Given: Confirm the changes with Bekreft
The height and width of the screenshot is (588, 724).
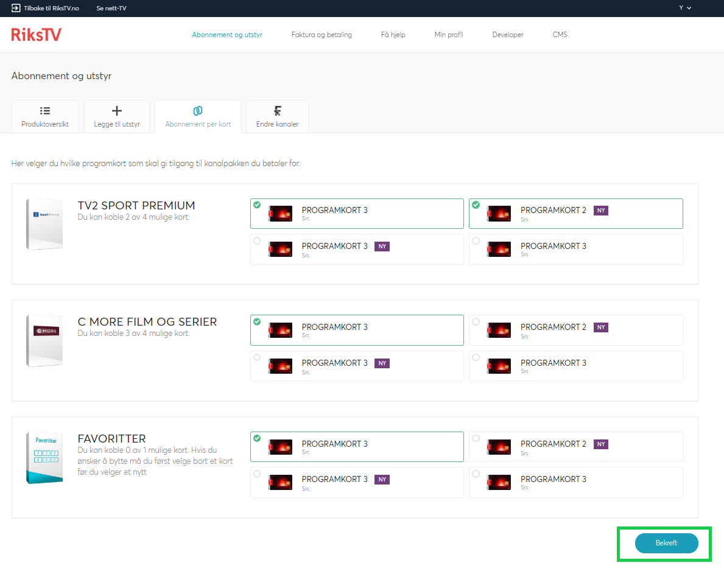Looking at the screenshot, I should pyautogui.click(x=666, y=543).
